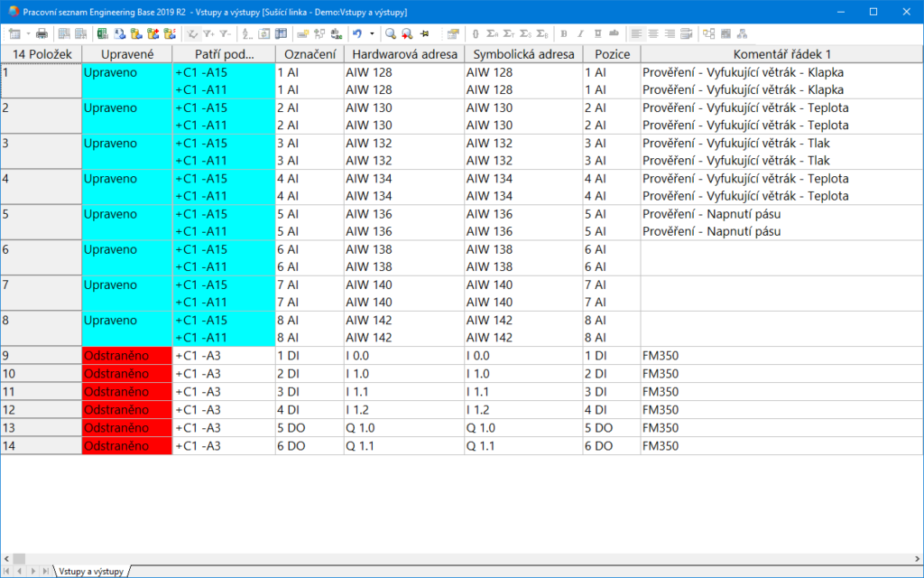Toggle left text alignment

click(636, 33)
